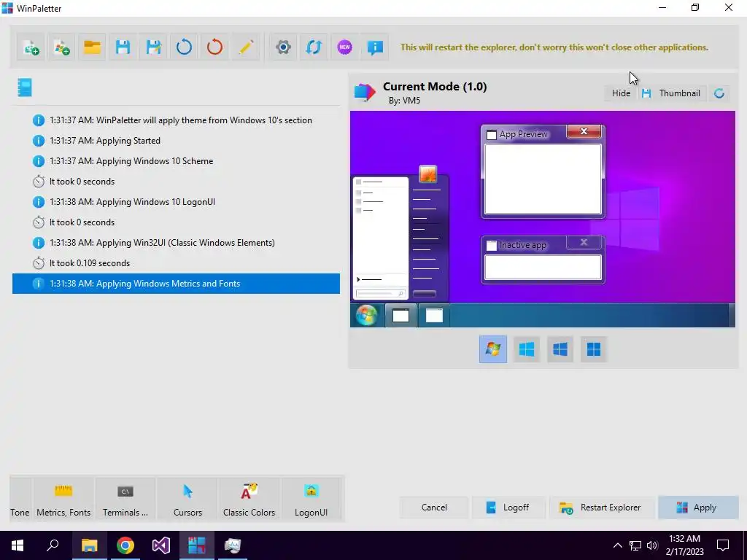Click the volume speaker icon in system tray

click(652, 545)
